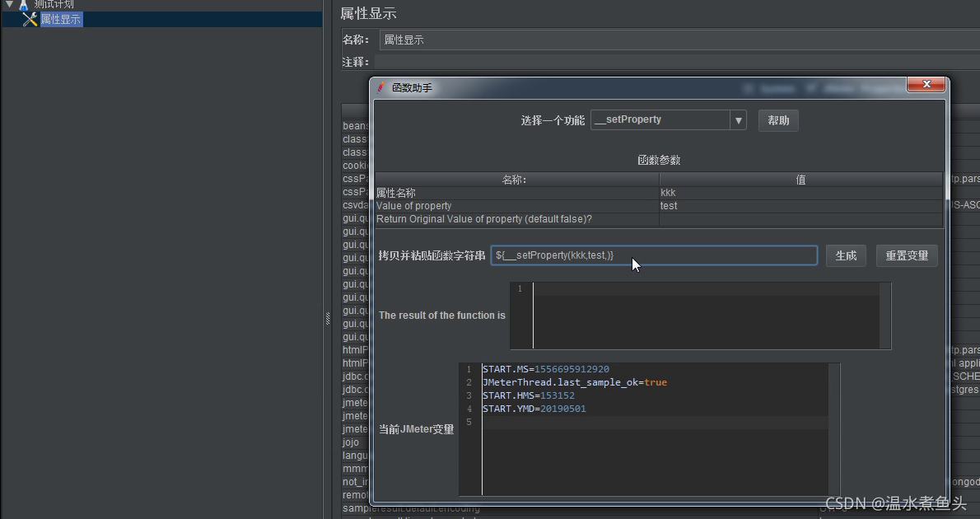Click the 属性显示 wrench icon in tree

[30, 20]
